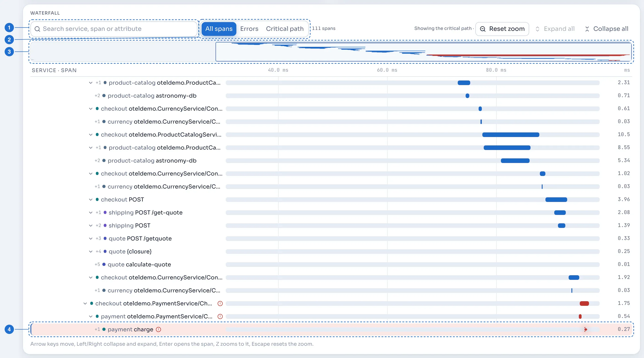
Task: Click service dot of checkout POST
Action: click(97, 199)
